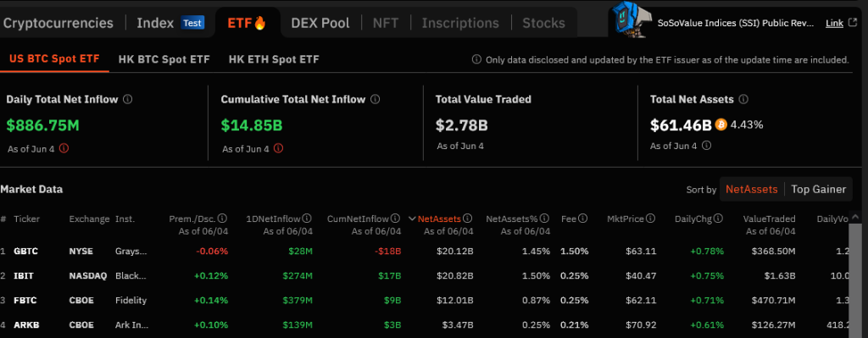Select the ETF tab with flame icon

[x=247, y=23]
